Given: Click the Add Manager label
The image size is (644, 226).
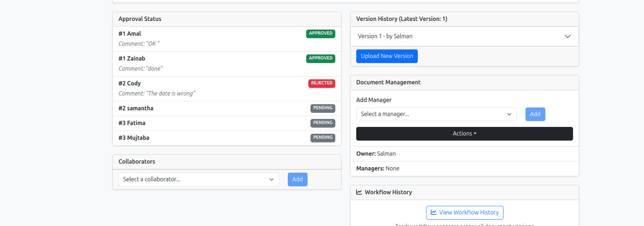Looking at the screenshot, I should tap(374, 100).
